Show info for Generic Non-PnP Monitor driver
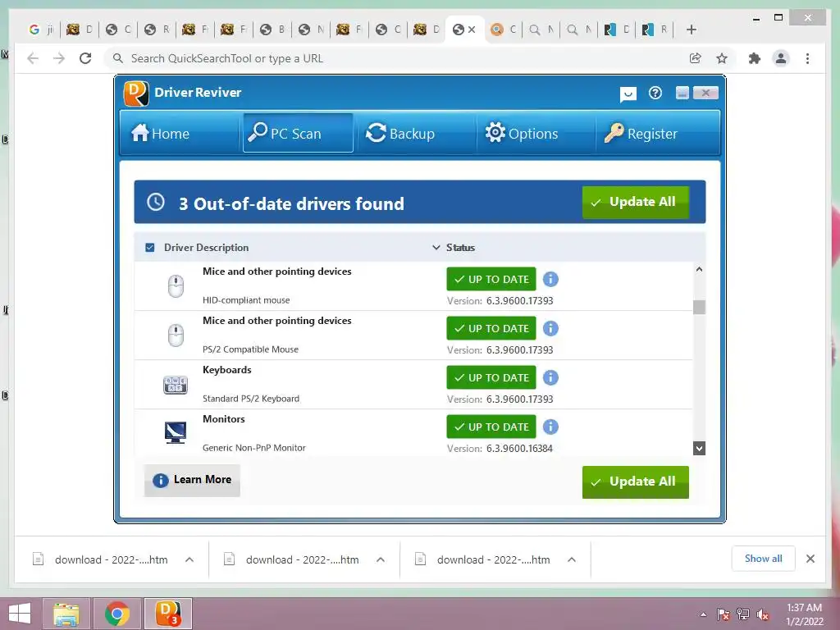Screen dimensions: 840x630 tap(550, 427)
